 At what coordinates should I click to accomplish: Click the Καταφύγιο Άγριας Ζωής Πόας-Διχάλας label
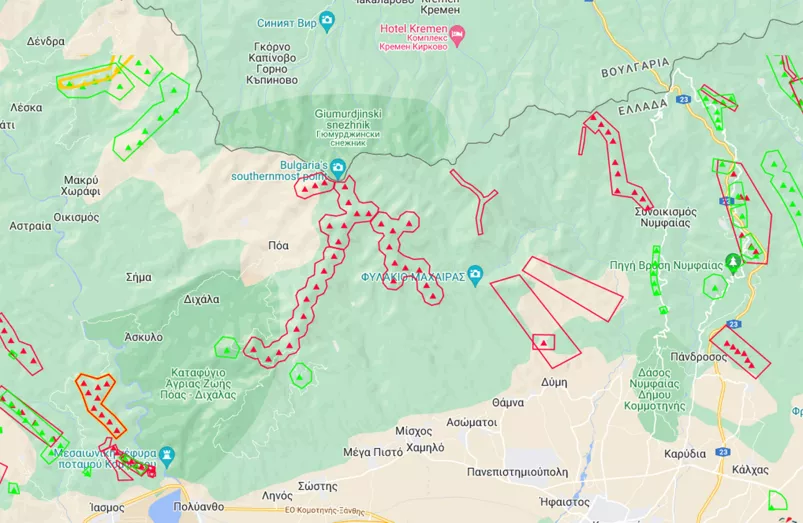click(198, 384)
